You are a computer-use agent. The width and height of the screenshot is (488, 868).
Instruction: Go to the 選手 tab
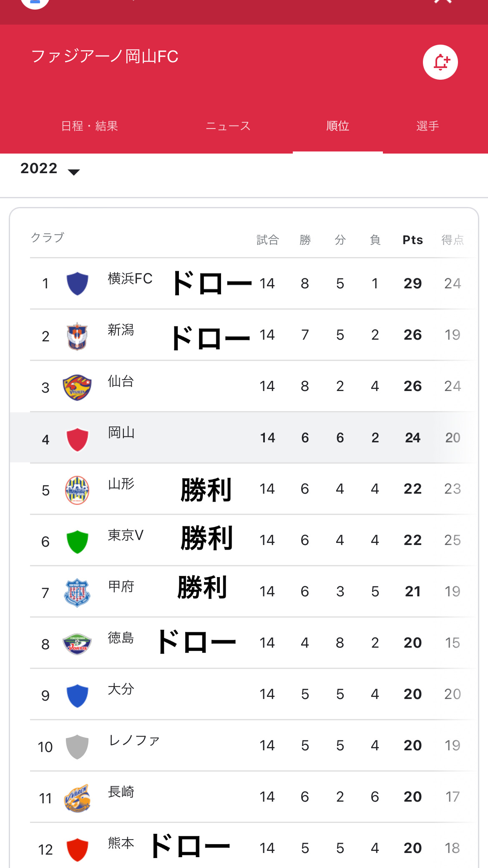click(428, 126)
